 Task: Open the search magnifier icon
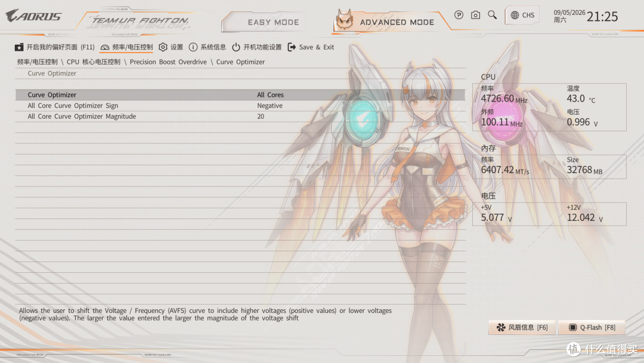[492, 15]
